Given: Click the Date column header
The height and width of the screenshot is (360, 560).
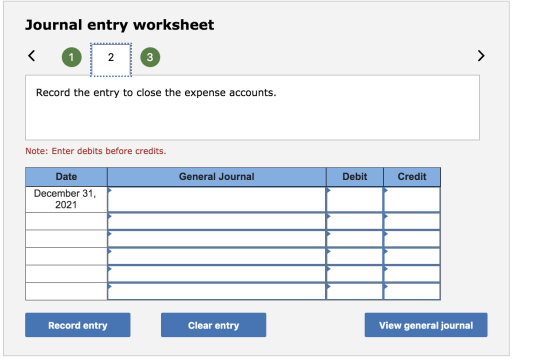Looking at the screenshot, I should [66, 177].
